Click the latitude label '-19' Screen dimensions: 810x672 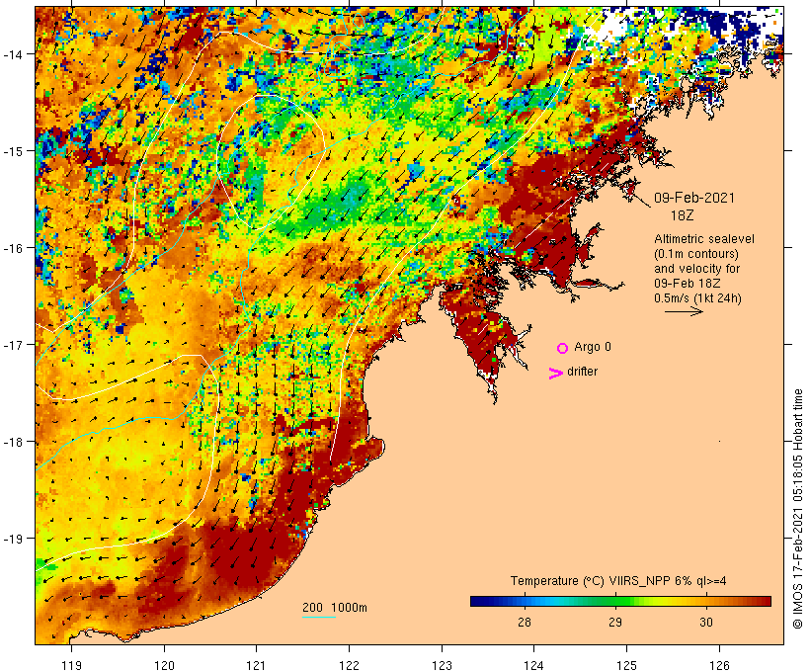click(x=12, y=539)
